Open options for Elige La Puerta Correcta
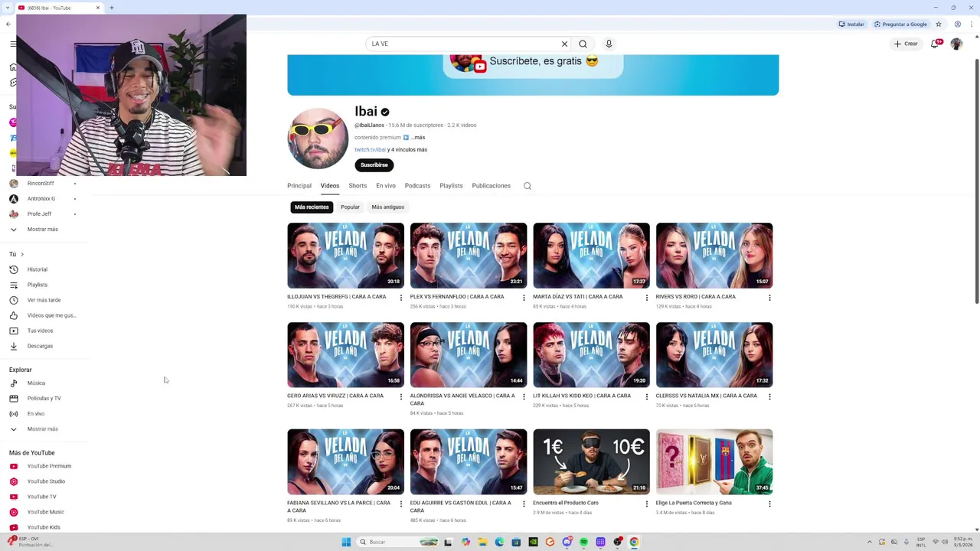This screenshot has height=551, width=980. pyautogui.click(x=769, y=504)
